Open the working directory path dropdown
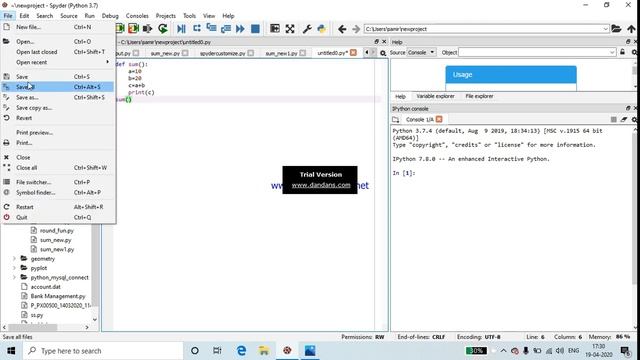 [605, 29]
